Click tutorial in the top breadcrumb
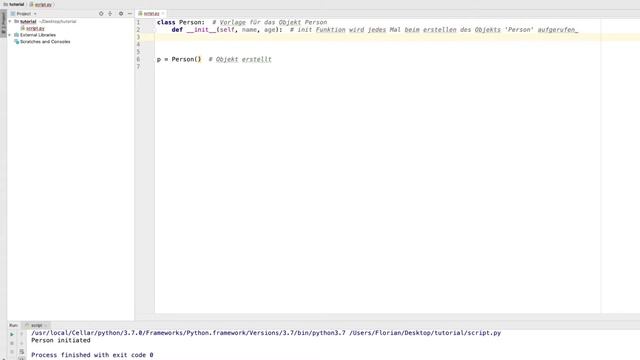The width and height of the screenshot is (640, 360). [x=16, y=4]
